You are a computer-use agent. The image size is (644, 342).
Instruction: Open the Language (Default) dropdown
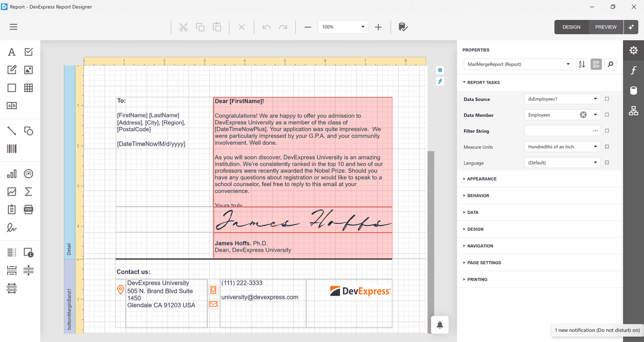(562, 162)
